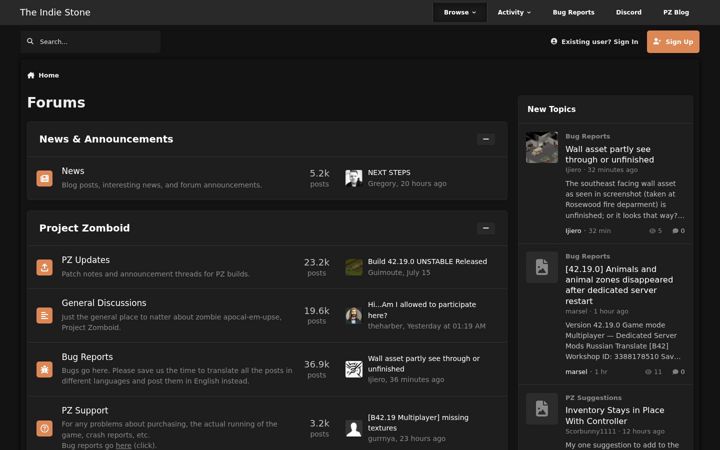Click Existing user? Sign In link

[x=594, y=42]
